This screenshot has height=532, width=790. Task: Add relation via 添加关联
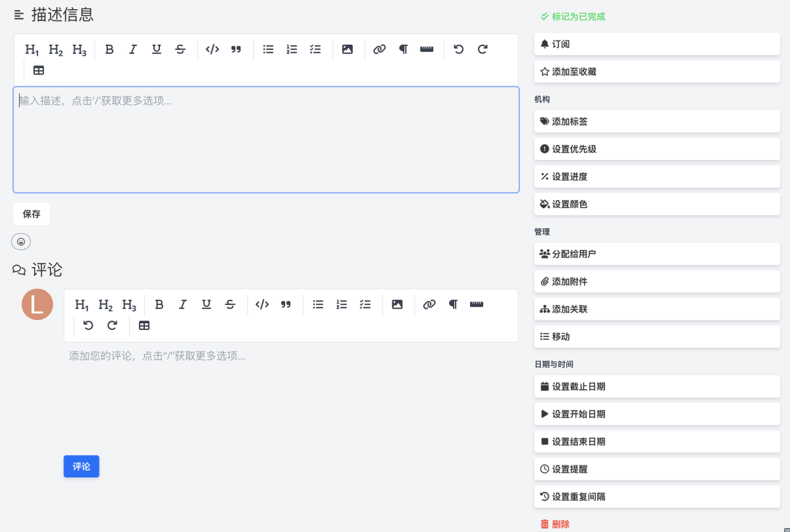pyautogui.click(x=657, y=309)
